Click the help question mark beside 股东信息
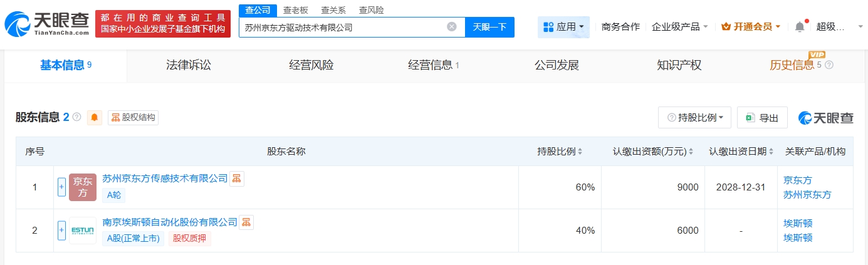Image resolution: width=868 pixels, height=265 pixels. click(77, 117)
